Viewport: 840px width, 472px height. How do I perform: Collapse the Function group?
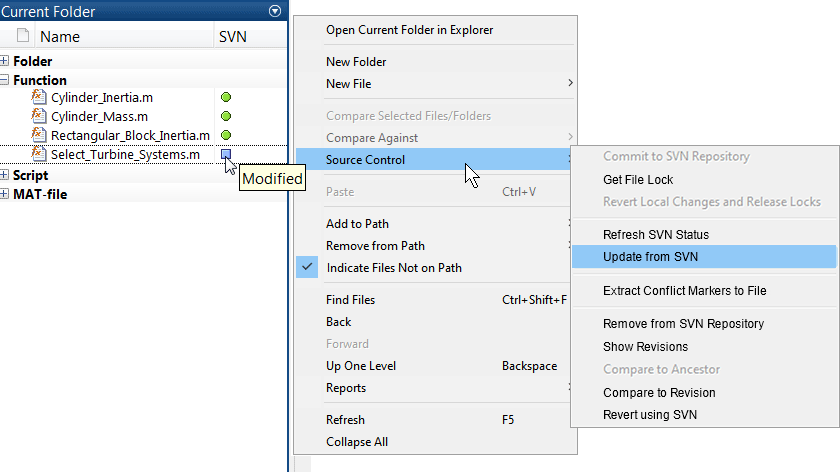tap(5, 80)
